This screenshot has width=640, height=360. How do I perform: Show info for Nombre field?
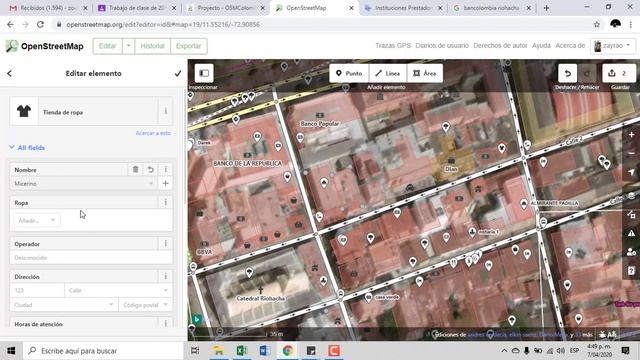pyautogui.click(x=165, y=169)
